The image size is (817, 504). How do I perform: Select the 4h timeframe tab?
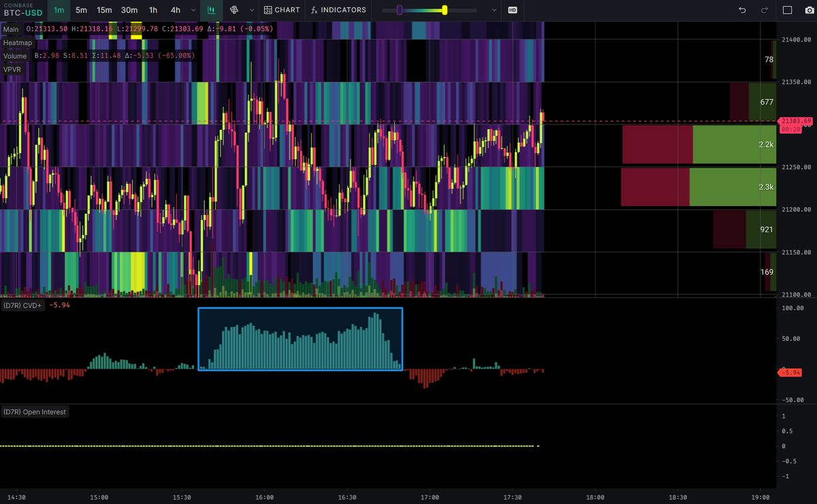175,10
